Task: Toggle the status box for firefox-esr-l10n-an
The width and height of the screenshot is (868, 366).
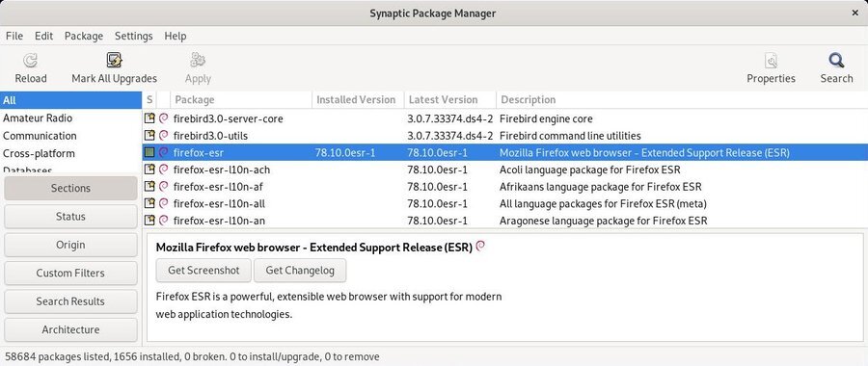Action: [149, 220]
